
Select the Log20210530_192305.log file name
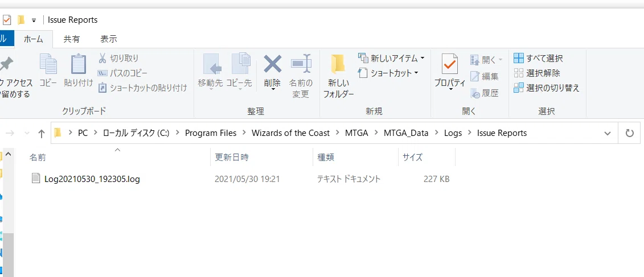coord(92,179)
